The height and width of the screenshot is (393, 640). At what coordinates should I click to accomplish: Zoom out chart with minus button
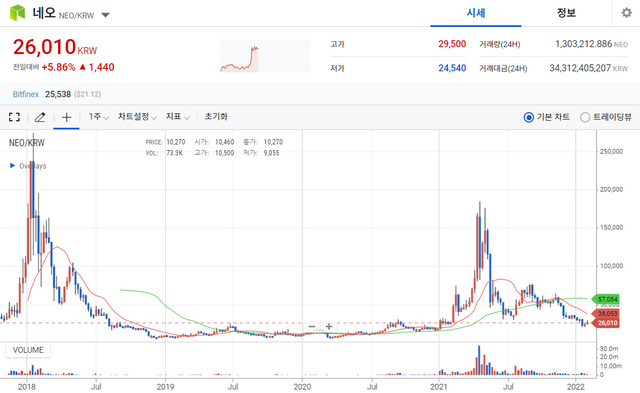312,326
